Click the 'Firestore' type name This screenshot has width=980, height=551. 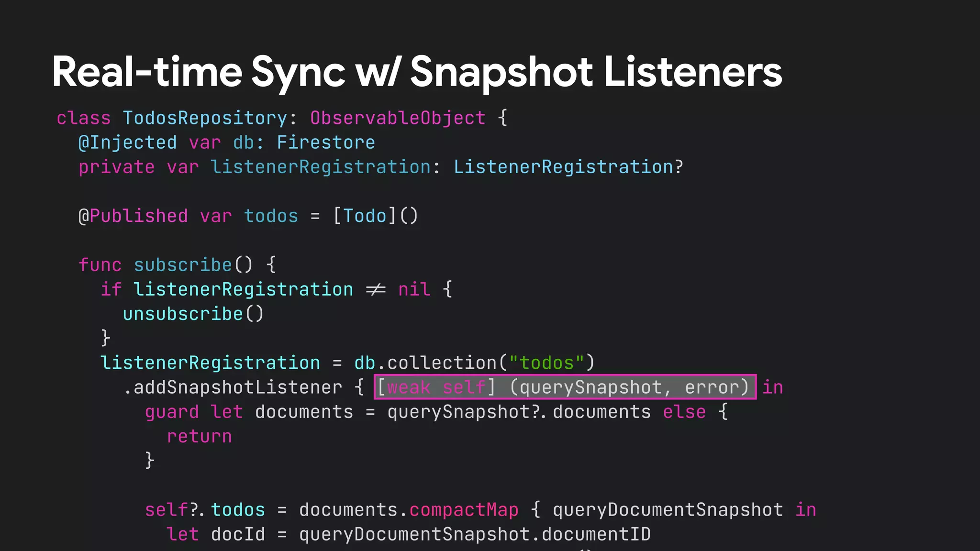(x=326, y=143)
